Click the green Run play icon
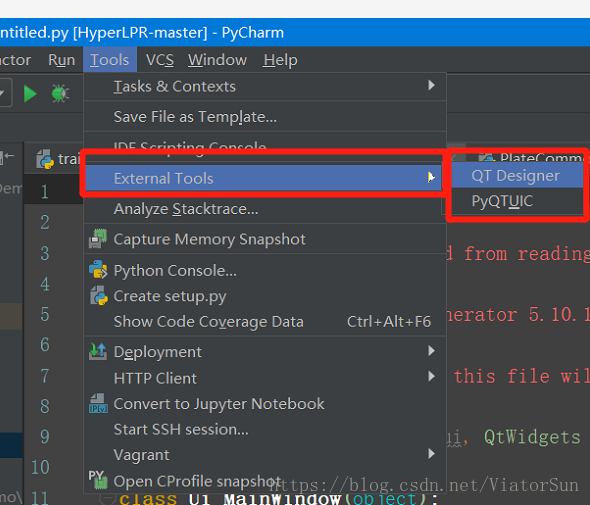Viewport: 590px width, 505px height. coord(30,94)
